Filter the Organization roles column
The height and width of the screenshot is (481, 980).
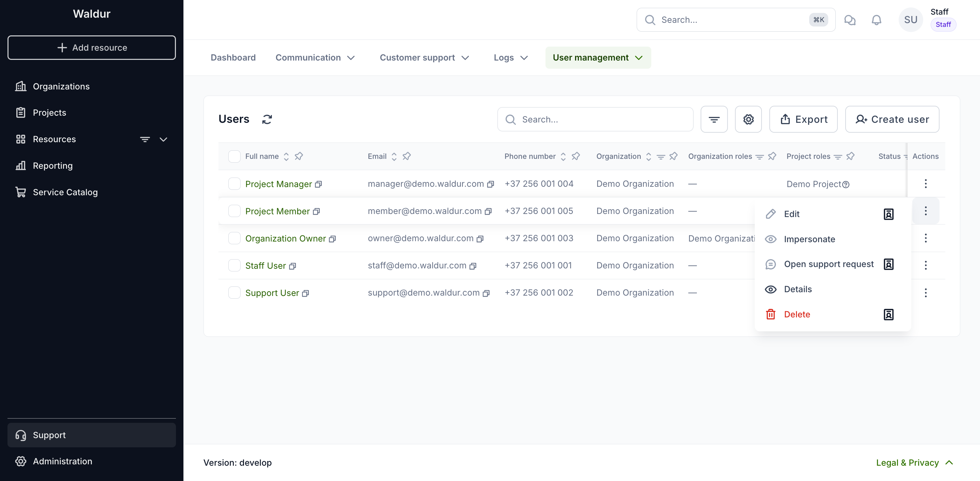coord(759,157)
